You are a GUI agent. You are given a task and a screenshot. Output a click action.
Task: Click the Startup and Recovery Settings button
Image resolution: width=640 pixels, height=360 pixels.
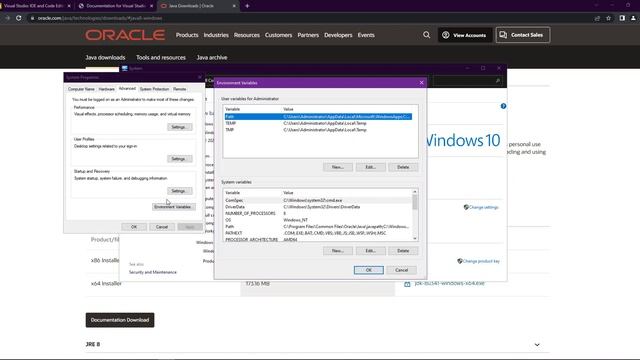pos(179,191)
